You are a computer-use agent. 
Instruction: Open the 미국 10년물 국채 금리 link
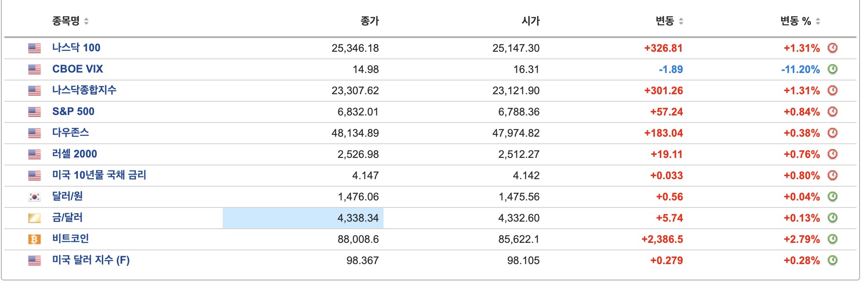pos(99,175)
